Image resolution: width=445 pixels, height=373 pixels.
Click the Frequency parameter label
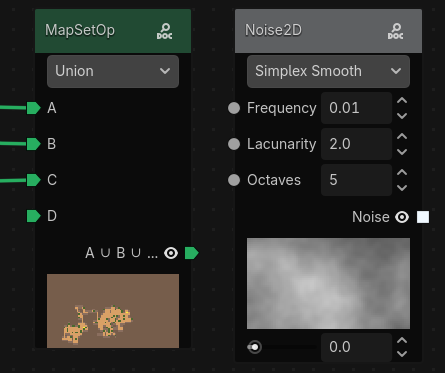tap(282, 108)
